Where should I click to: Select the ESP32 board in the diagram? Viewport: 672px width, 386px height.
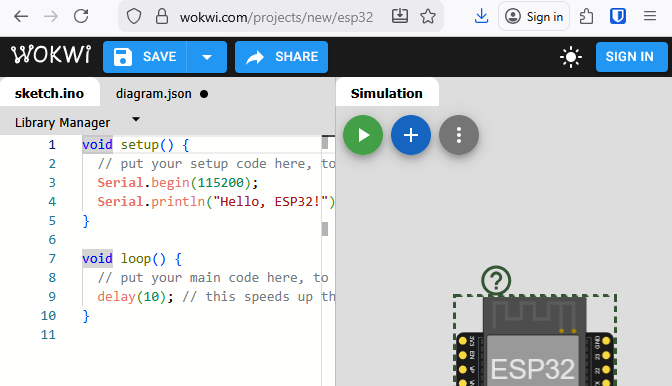tap(534, 341)
